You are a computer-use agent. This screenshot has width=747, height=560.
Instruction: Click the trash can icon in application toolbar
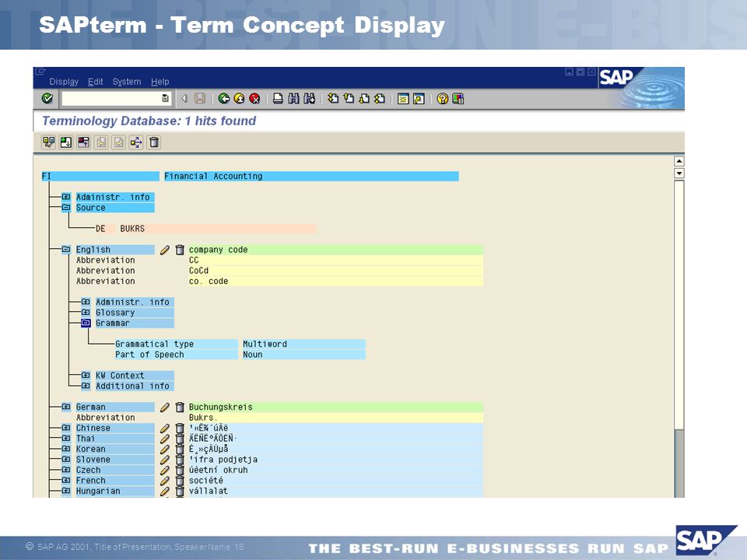pyautogui.click(x=154, y=142)
